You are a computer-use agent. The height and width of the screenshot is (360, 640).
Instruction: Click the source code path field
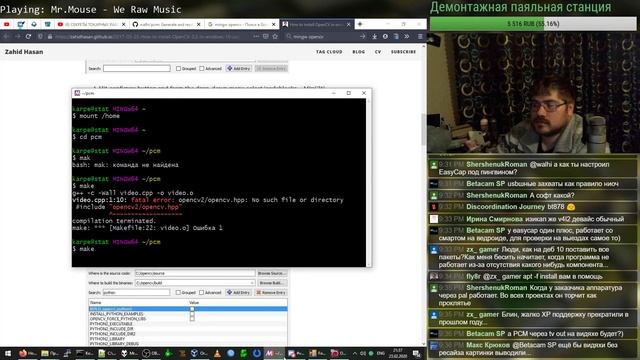pyautogui.click(x=195, y=273)
